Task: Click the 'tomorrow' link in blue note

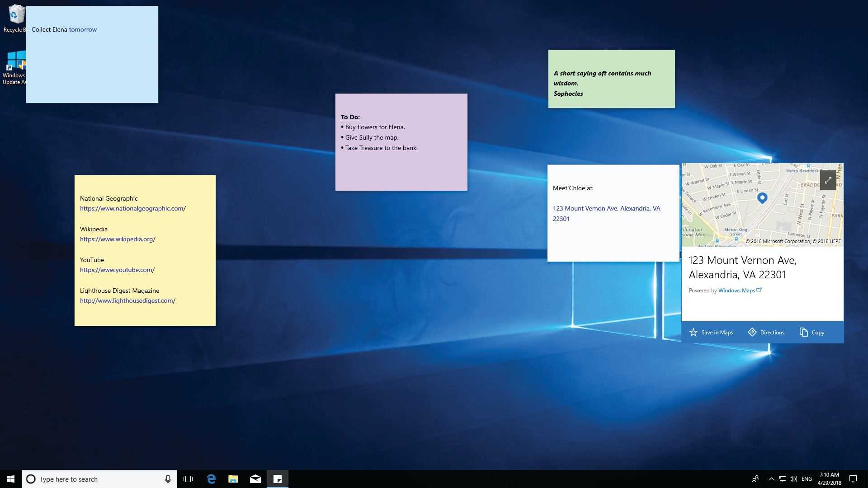Action: [x=83, y=29]
